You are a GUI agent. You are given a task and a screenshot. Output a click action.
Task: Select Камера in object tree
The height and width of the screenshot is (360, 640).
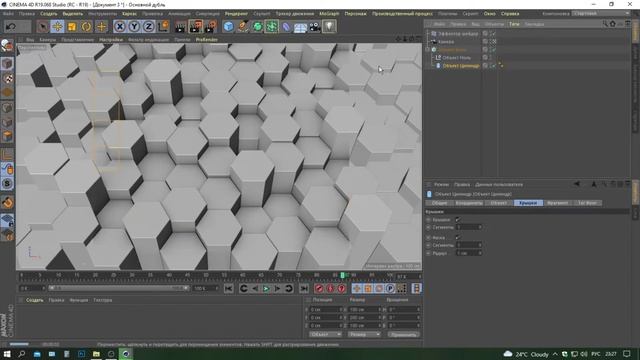[x=446, y=42]
